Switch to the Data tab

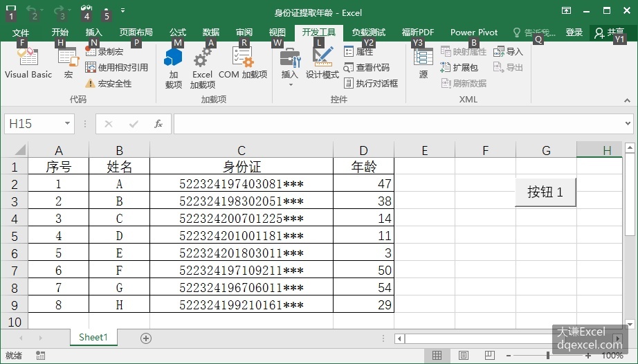coord(211,32)
